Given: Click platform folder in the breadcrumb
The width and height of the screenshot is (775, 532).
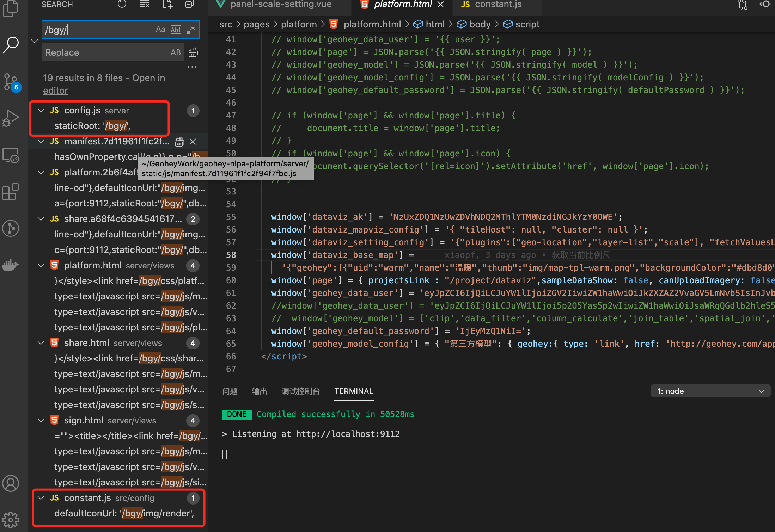Looking at the screenshot, I should pos(299,24).
